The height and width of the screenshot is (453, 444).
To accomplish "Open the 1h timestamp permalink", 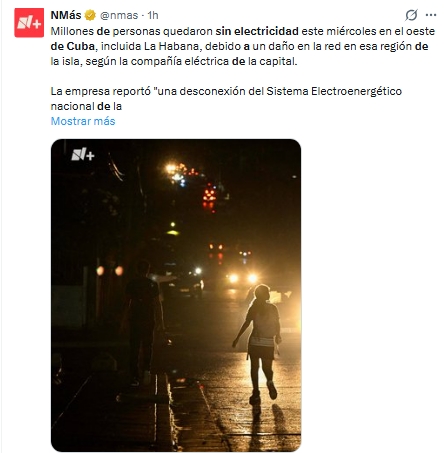I will coord(153,15).
